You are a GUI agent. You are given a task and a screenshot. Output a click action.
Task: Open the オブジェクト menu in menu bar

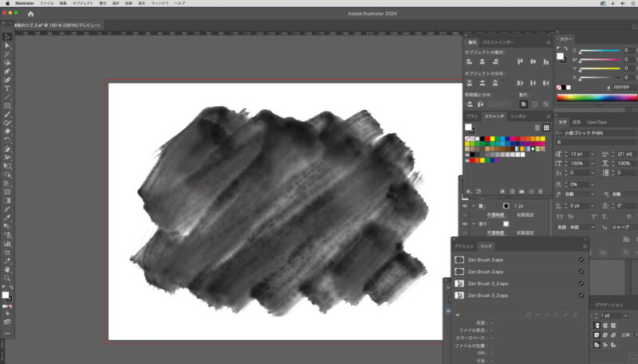[83, 3]
